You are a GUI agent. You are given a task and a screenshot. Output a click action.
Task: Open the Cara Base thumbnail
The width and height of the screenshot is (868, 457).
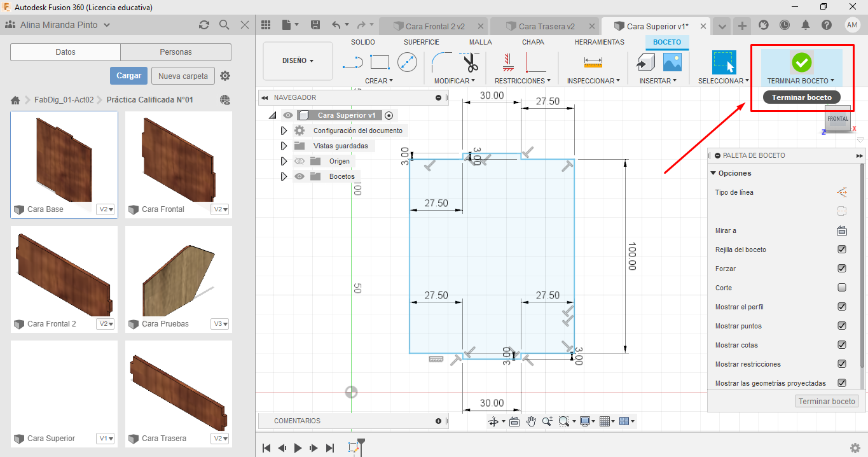[x=64, y=158]
